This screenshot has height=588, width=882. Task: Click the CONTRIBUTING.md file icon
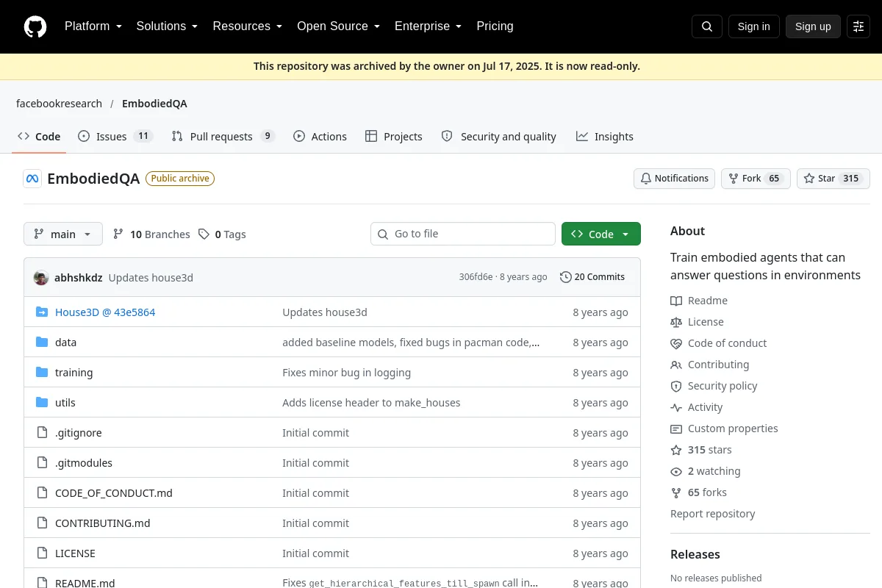pyautogui.click(x=42, y=523)
